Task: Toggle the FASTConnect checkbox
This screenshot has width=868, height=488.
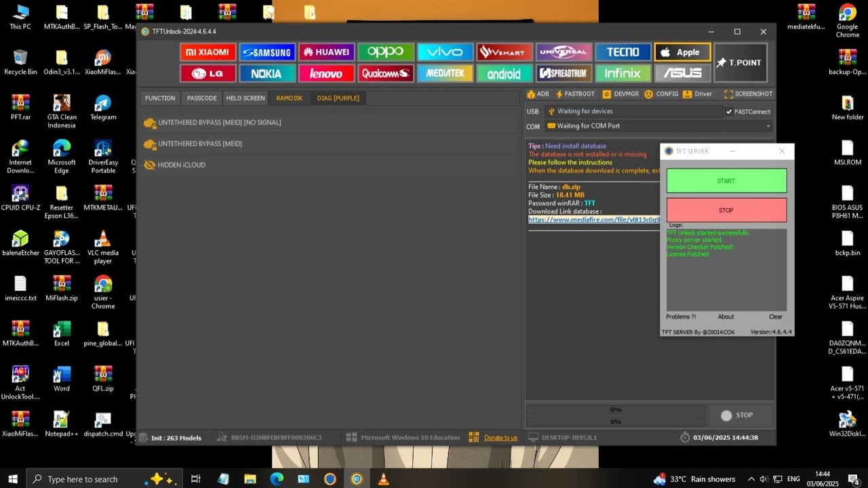Action: click(x=729, y=112)
